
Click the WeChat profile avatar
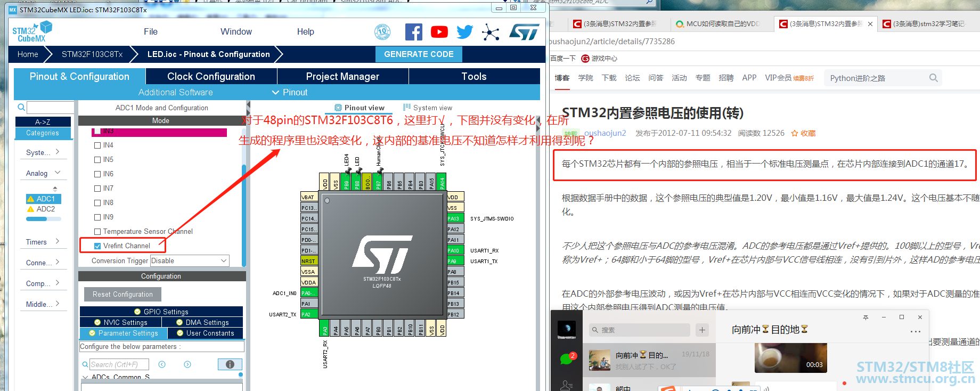[567, 329]
